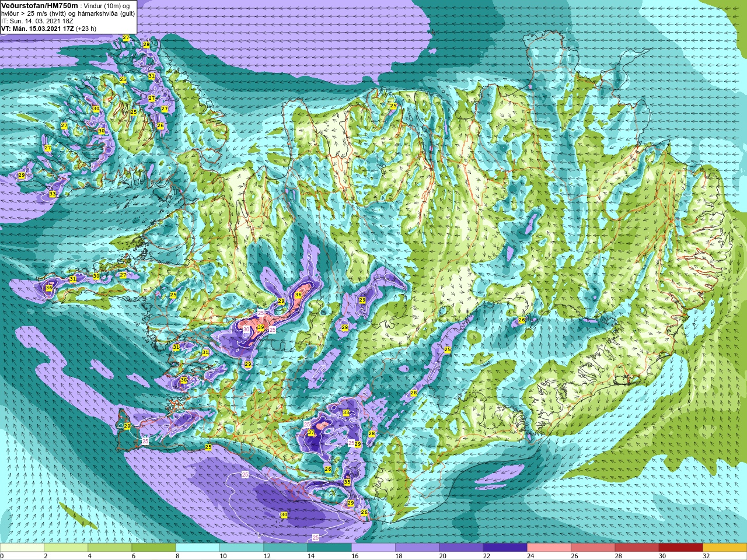
Task: Click the yellow 39 gust label on map
Action: [260, 328]
